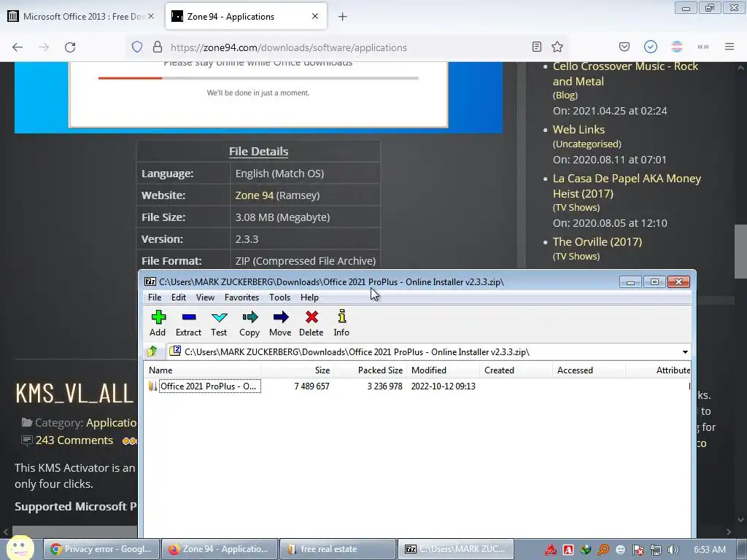
Task: Click the 2022-10-12 09:13 modified date
Action: (x=443, y=386)
